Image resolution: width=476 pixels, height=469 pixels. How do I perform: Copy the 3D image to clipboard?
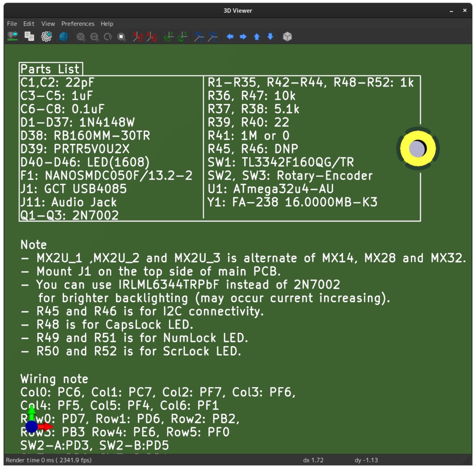(29, 37)
